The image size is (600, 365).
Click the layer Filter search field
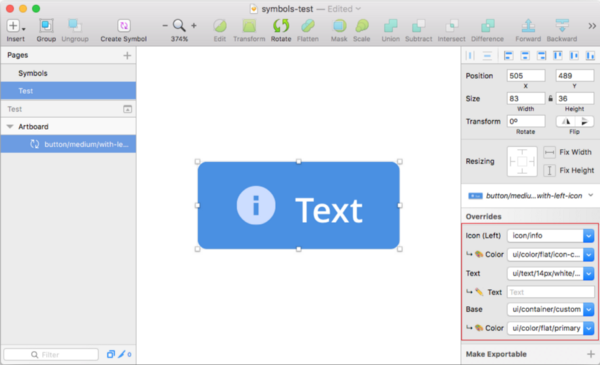tap(51, 355)
